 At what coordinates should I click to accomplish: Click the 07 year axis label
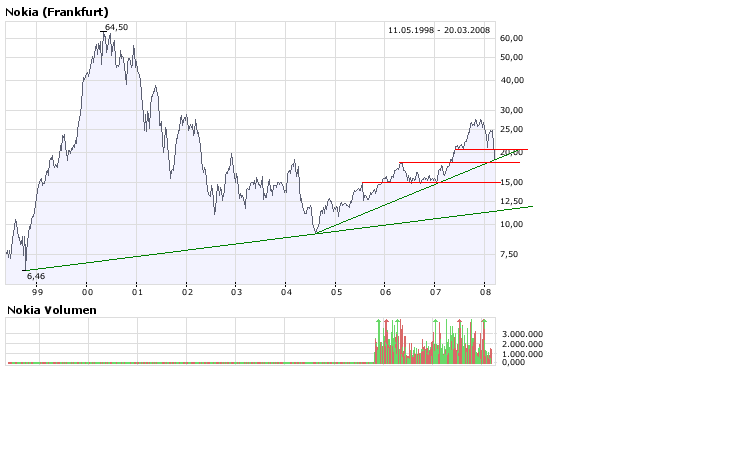pyautogui.click(x=435, y=292)
